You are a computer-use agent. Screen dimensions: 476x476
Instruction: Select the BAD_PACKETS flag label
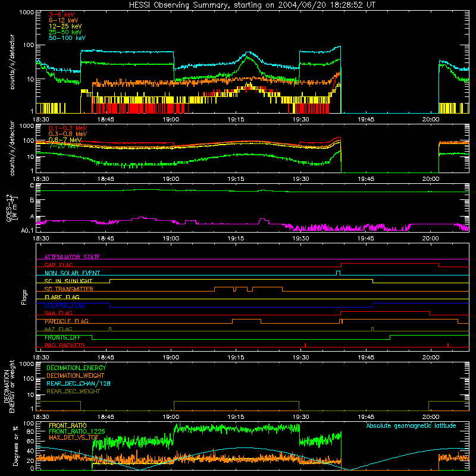[65, 345]
